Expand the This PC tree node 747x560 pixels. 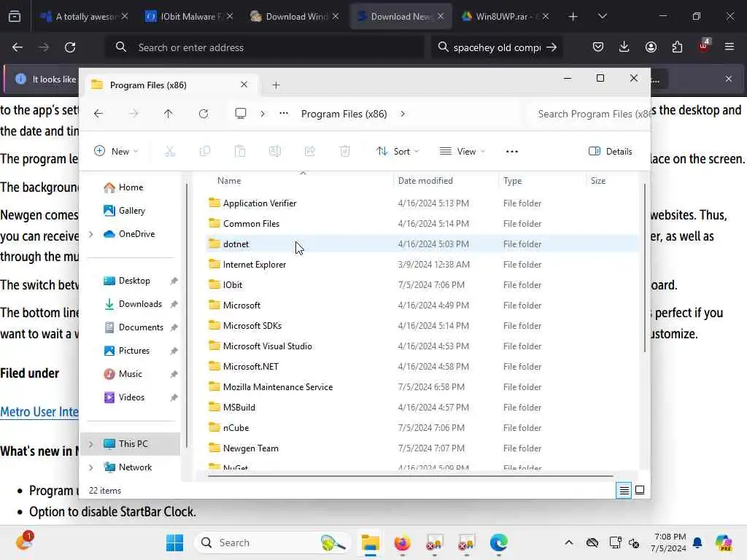coord(91,444)
